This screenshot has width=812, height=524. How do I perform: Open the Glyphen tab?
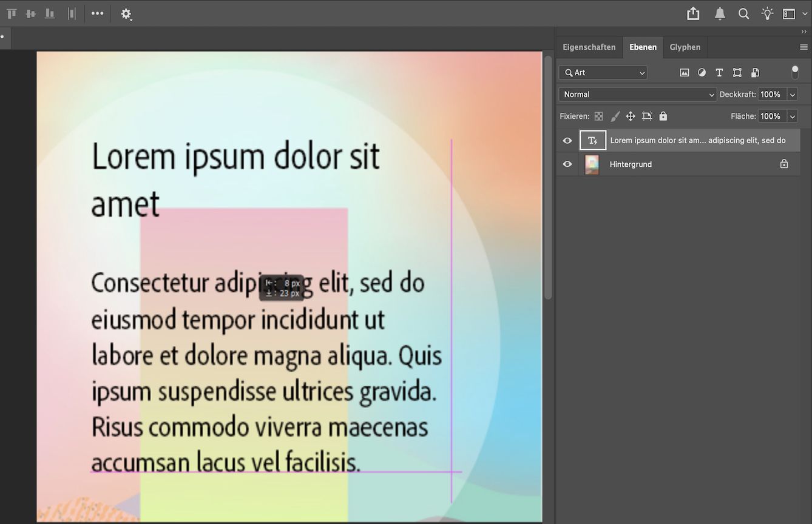tap(685, 47)
